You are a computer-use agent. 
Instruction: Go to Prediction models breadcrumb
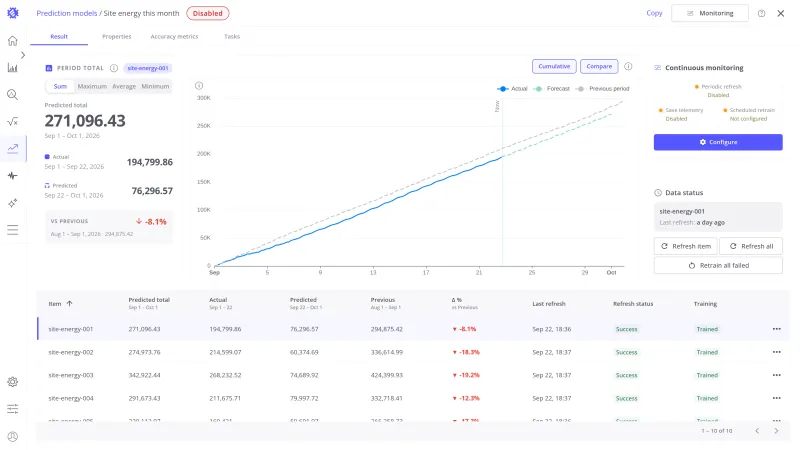tap(66, 13)
